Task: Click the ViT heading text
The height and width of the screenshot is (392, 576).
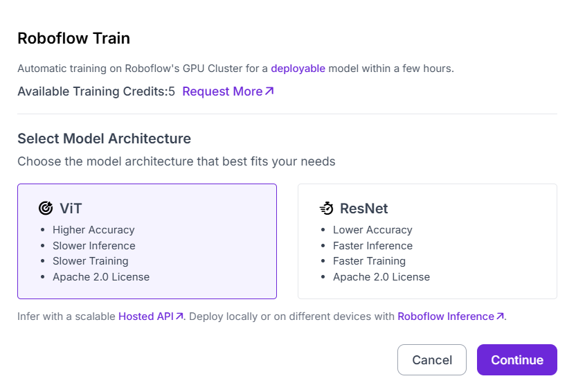Action: [x=71, y=208]
